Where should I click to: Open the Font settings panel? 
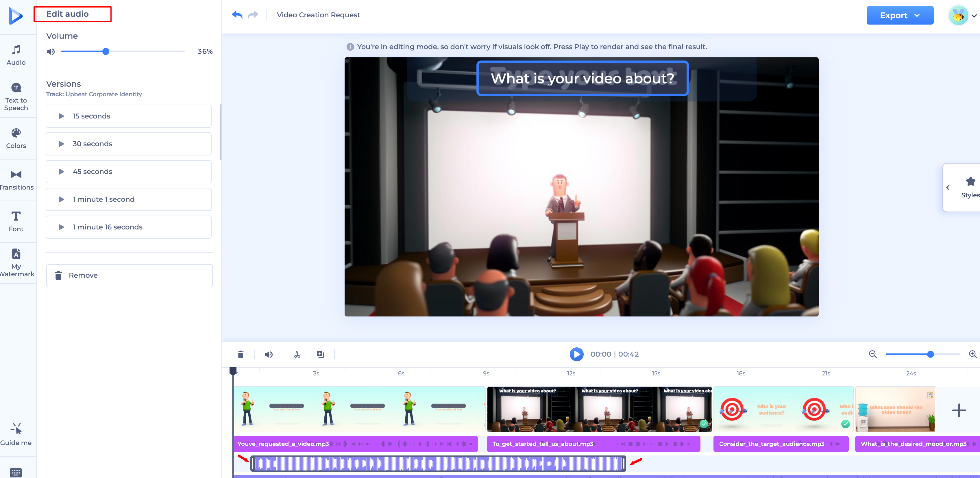pos(16,221)
